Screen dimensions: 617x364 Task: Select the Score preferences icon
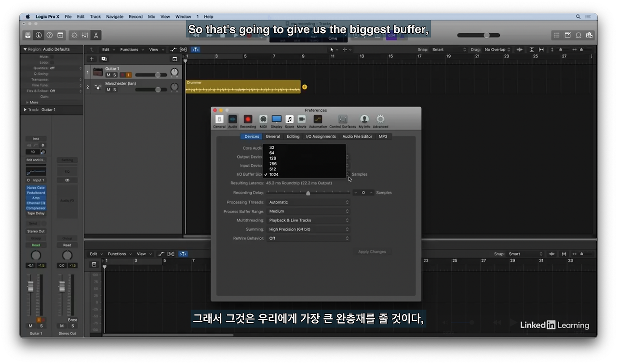(289, 121)
